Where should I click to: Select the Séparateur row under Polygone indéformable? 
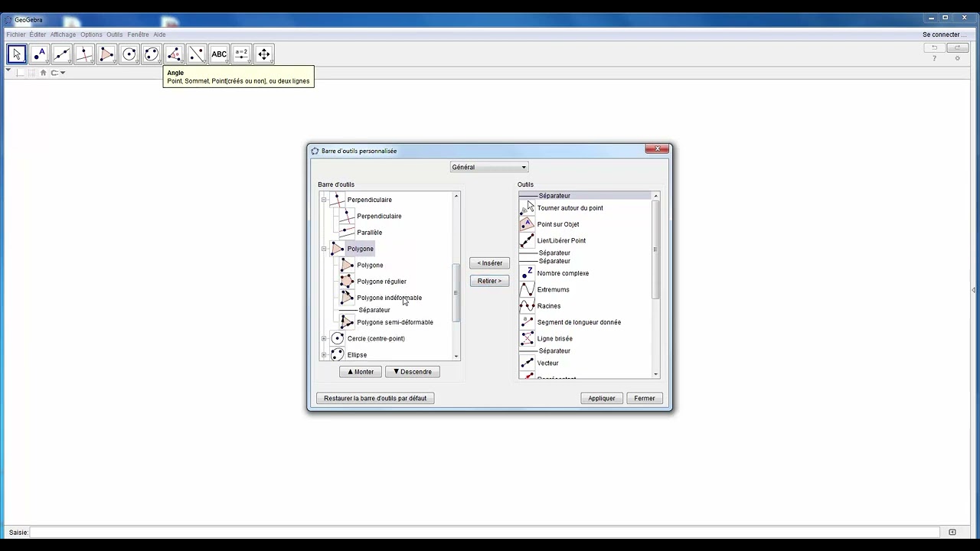365,310
